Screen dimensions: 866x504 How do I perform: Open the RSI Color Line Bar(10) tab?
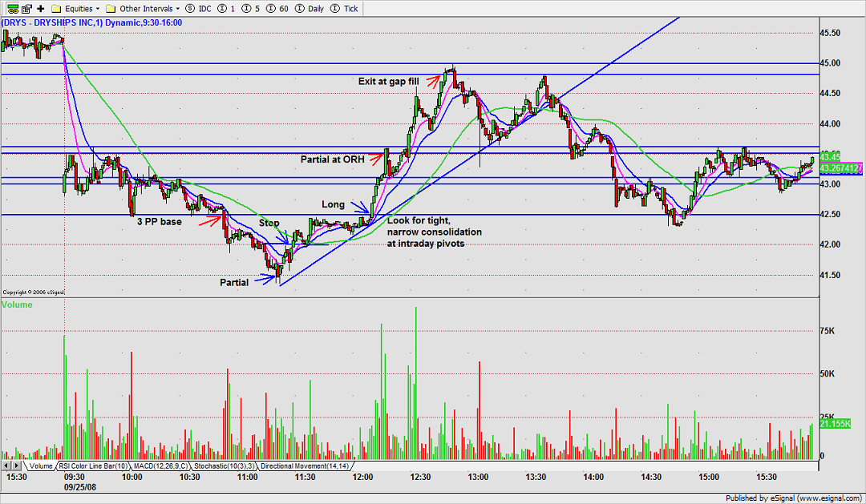(93, 466)
